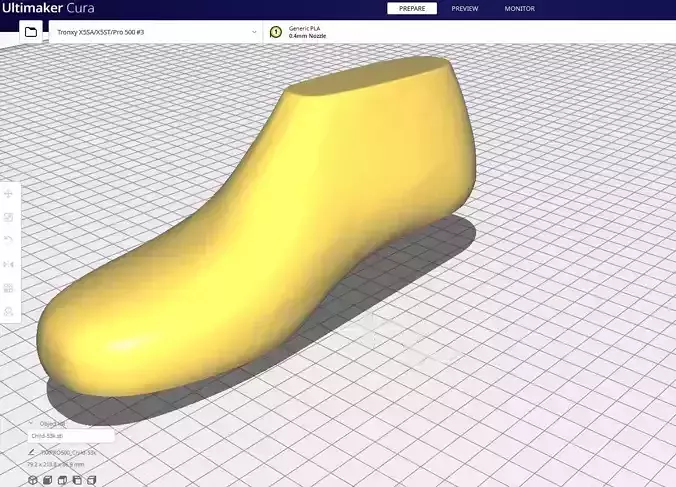Collapse the Object list expander

click(x=31, y=423)
